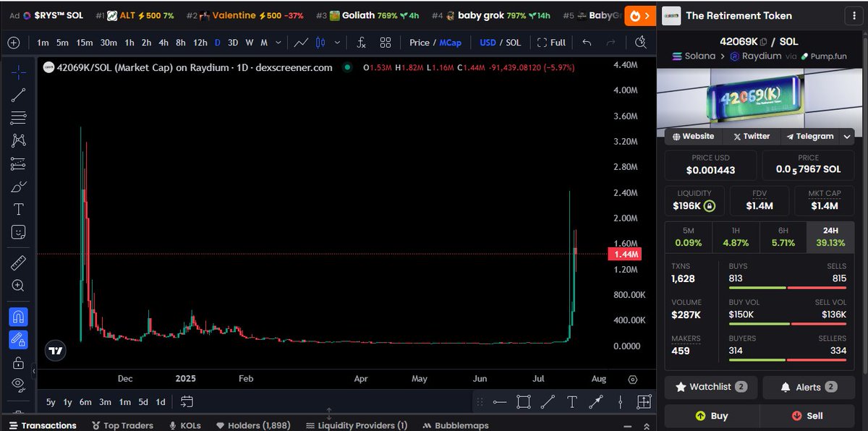Select the ruler measure tool
This screenshot has width=868, height=431.
tap(19, 263)
